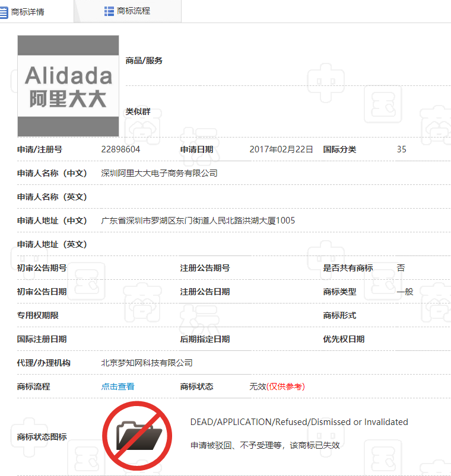Image resolution: width=451 pixels, height=476 pixels.
Task: Click the 类似群 label
Action: 138,111
